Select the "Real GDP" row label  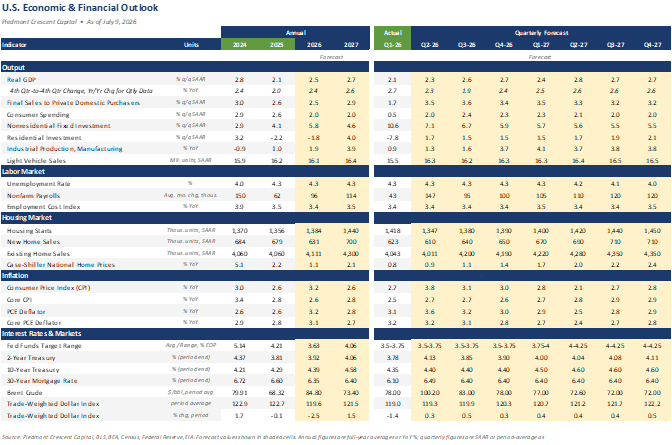pyautogui.click(x=21, y=80)
